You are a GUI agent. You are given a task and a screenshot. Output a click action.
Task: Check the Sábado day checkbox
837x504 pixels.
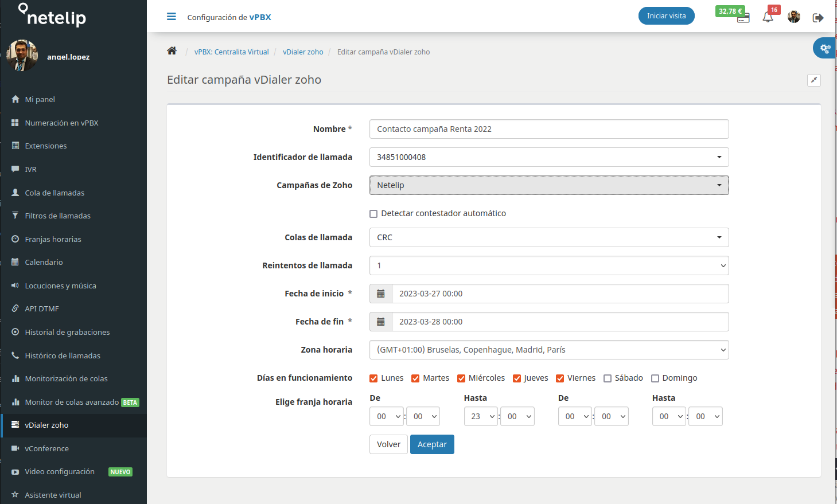click(608, 378)
